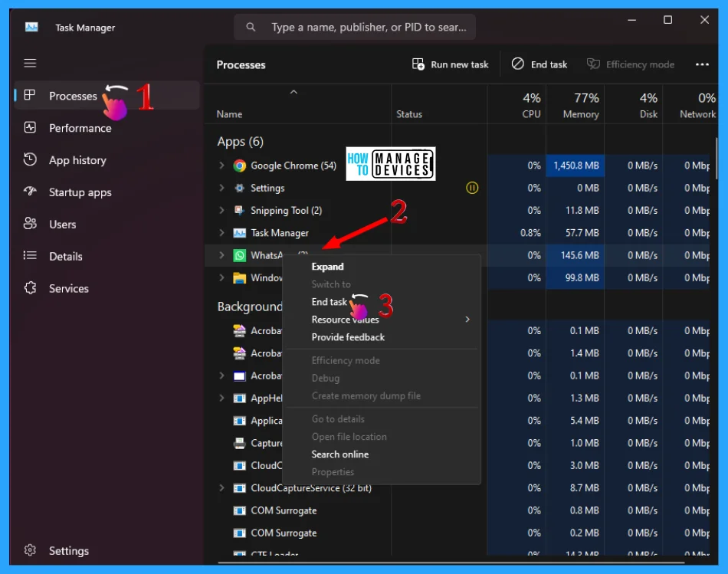The height and width of the screenshot is (574, 728).
Task: Switch to the App history page
Action: 107,159
